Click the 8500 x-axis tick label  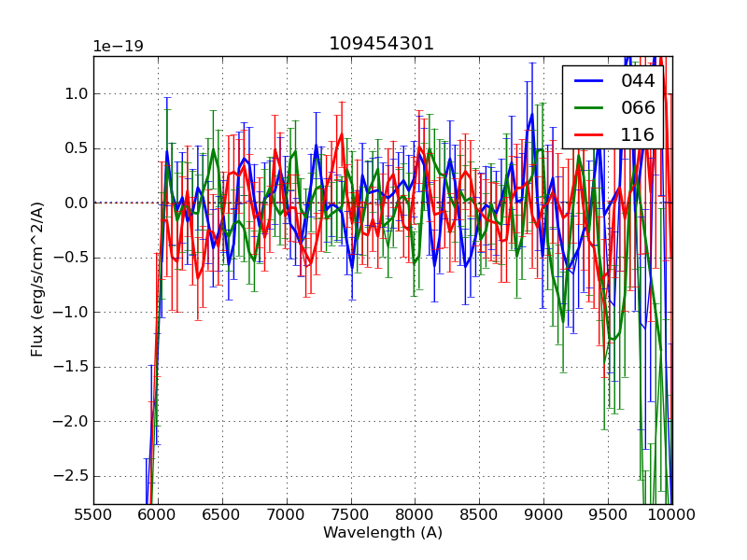479,514
